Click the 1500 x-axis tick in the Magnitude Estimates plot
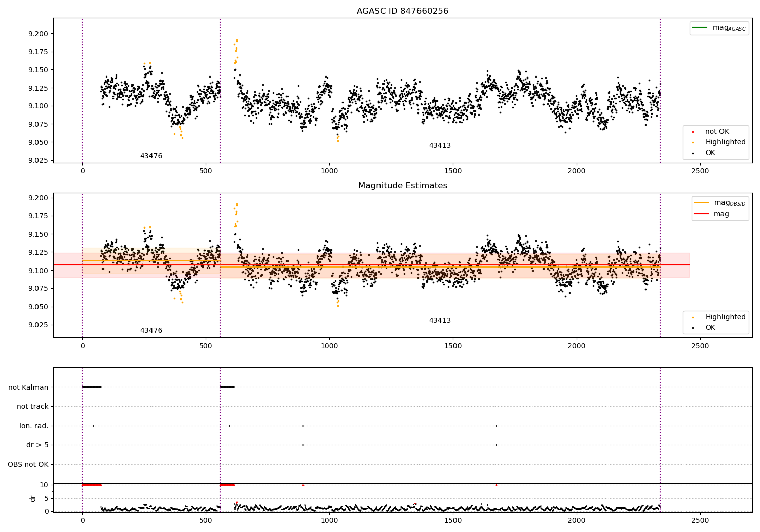 pyautogui.click(x=453, y=346)
